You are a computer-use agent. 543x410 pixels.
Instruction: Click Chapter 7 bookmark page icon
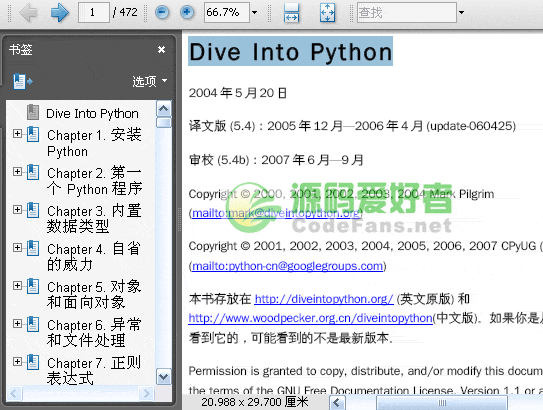(x=33, y=362)
